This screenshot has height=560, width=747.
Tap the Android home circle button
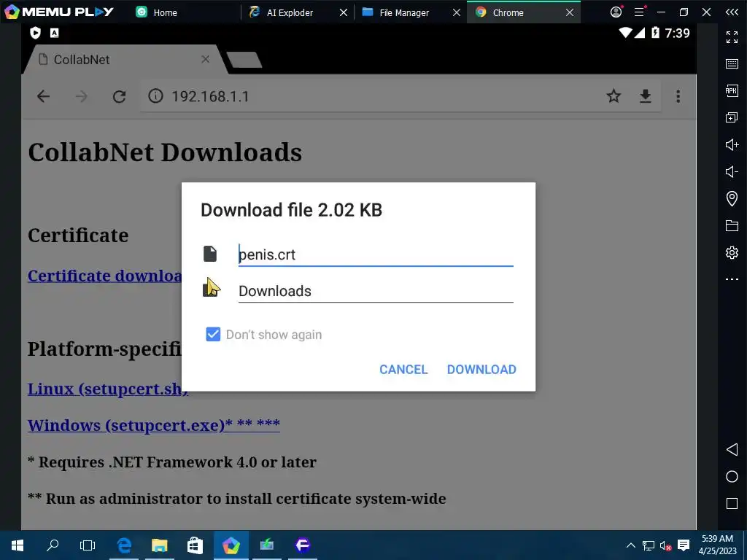point(732,477)
